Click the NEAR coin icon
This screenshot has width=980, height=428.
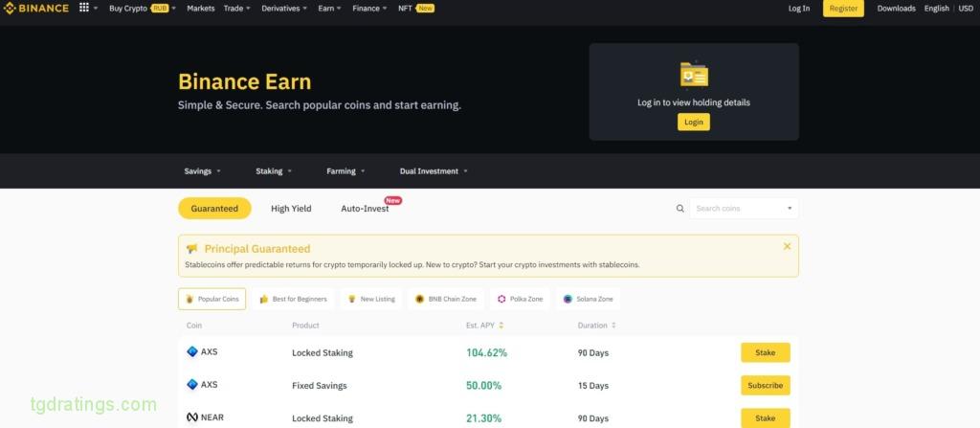192,417
